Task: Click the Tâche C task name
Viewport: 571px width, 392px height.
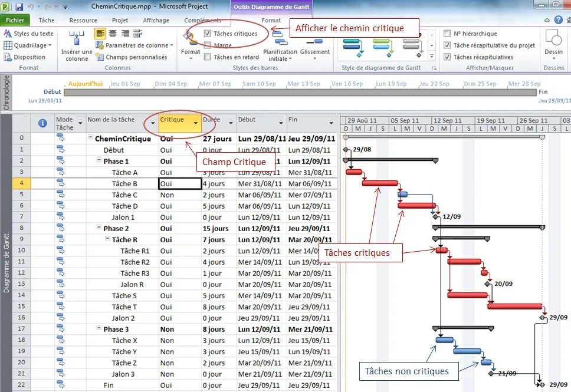Action: point(124,195)
